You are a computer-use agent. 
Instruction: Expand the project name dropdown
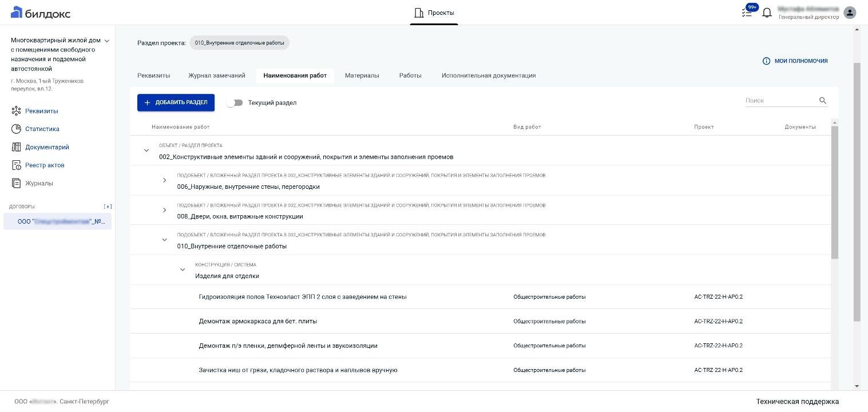pyautogui.click(x=106, y=41)
